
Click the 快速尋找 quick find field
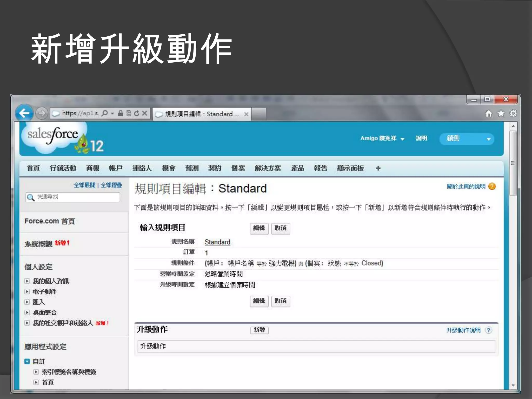(x=73, y=197)
